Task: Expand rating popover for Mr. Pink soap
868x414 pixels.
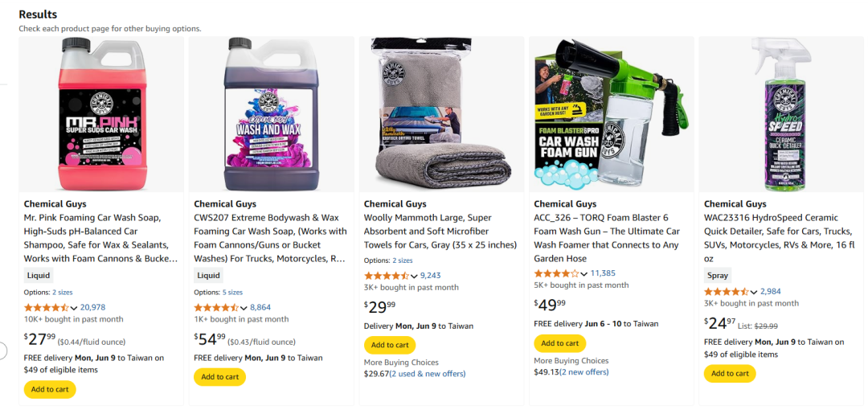Action: (x=74, y=308)
